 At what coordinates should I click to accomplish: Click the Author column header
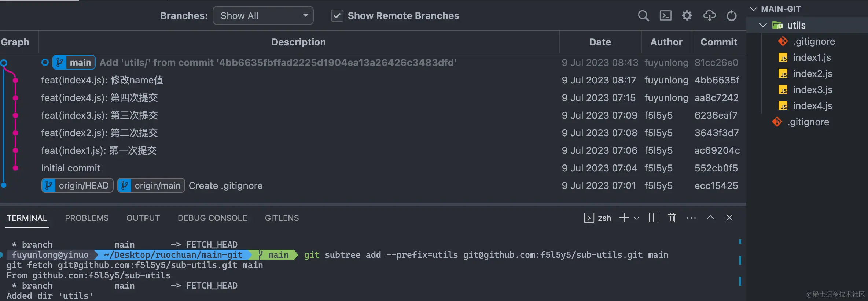coord(666,42)
